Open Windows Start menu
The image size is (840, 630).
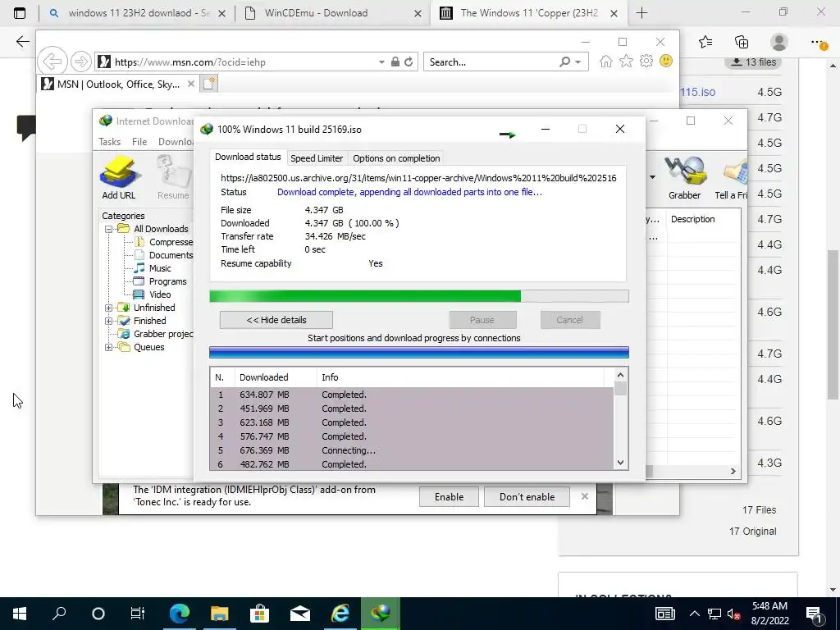pyautogui.click(x=20, y=614)
